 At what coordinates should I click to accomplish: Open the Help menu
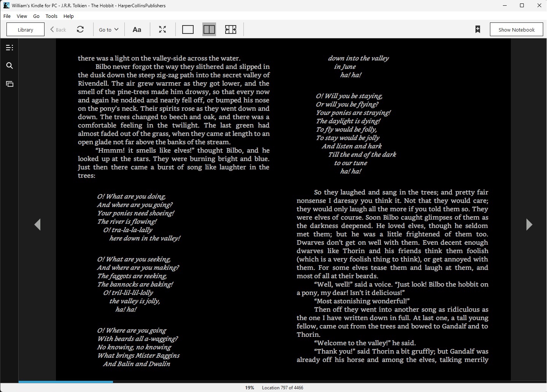point(68,16)
